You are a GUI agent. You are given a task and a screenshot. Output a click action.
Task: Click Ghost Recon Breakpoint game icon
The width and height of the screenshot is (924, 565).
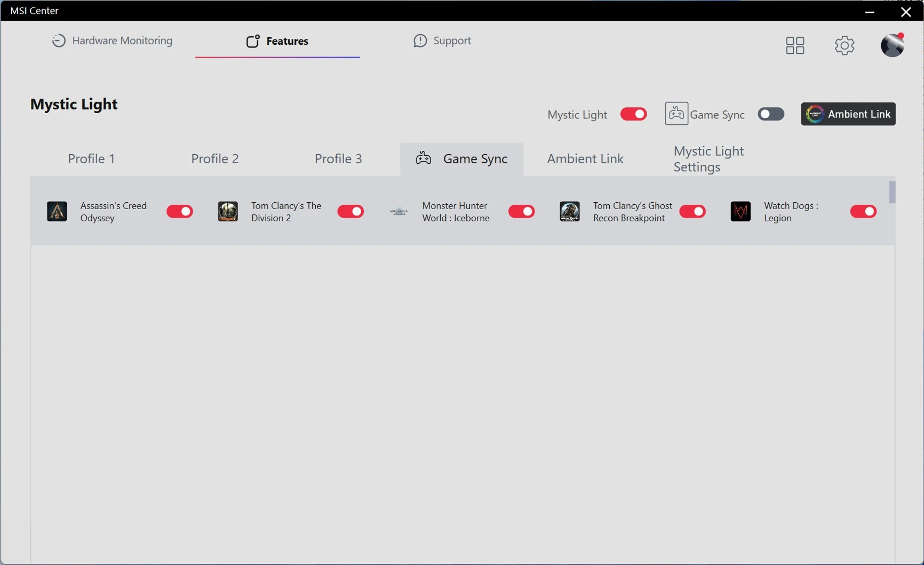tap(569, 211)
